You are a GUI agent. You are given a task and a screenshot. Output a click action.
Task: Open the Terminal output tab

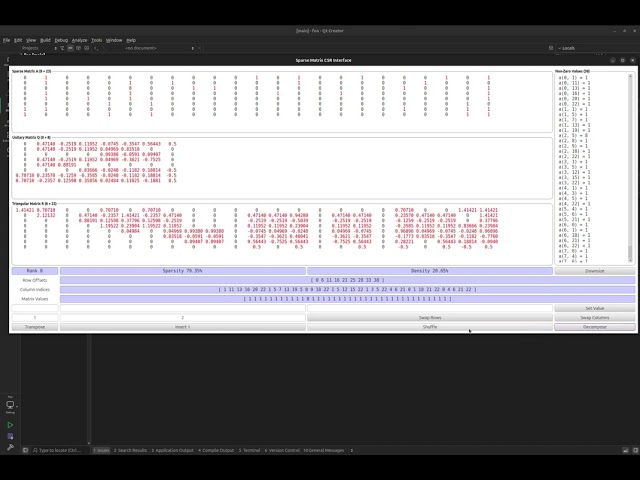tap(249, 450)
